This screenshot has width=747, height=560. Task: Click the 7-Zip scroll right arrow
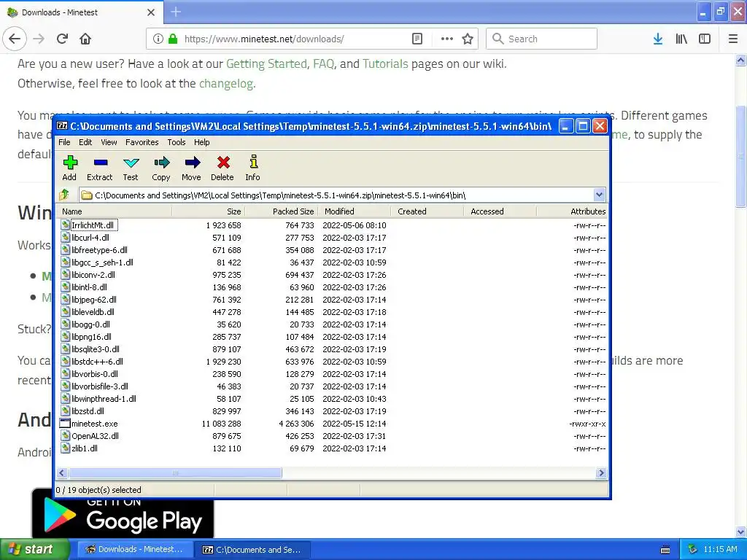tap(601, 472)
